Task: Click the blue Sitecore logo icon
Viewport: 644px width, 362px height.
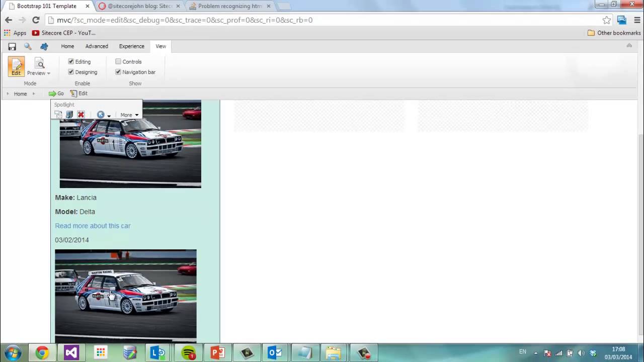Action: (44, 46)
